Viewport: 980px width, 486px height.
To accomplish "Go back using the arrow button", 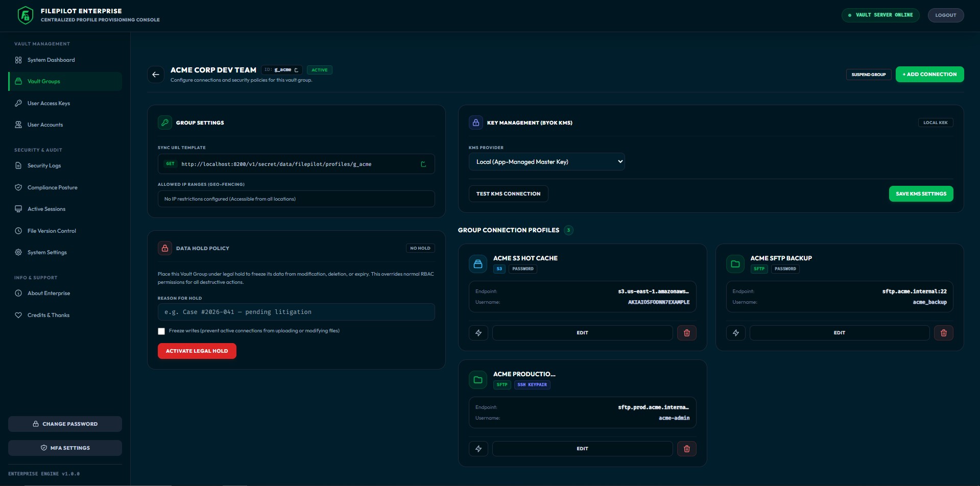I will coord(156,75).
